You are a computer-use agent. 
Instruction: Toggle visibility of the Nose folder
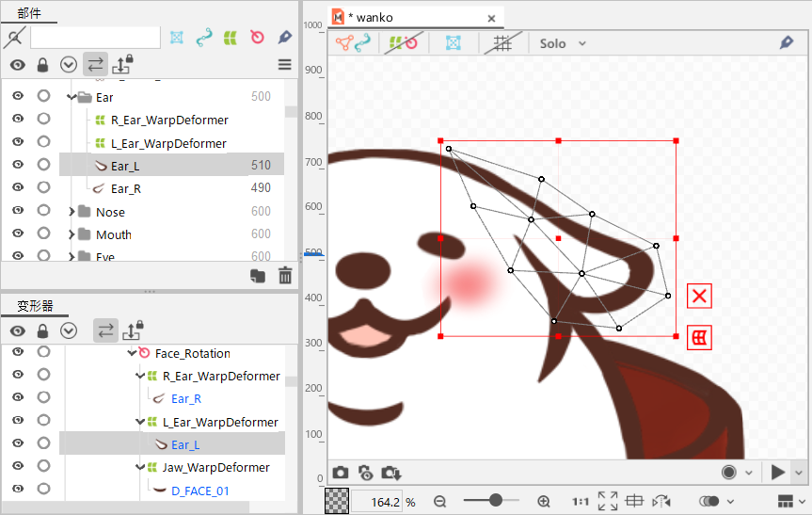17,211
